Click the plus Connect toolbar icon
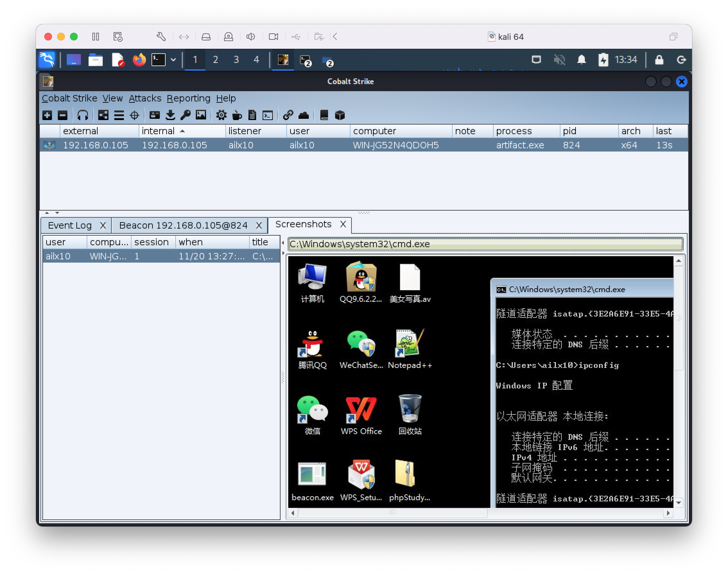The width and height of the screenshot is (728, 574). pyautogui.click(x=48, y=115)
